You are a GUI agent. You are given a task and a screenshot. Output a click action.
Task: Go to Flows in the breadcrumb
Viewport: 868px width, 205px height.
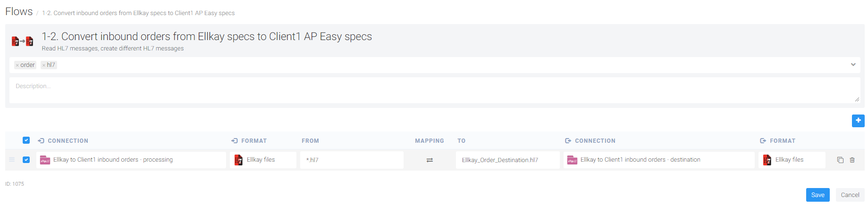[19, 12]
